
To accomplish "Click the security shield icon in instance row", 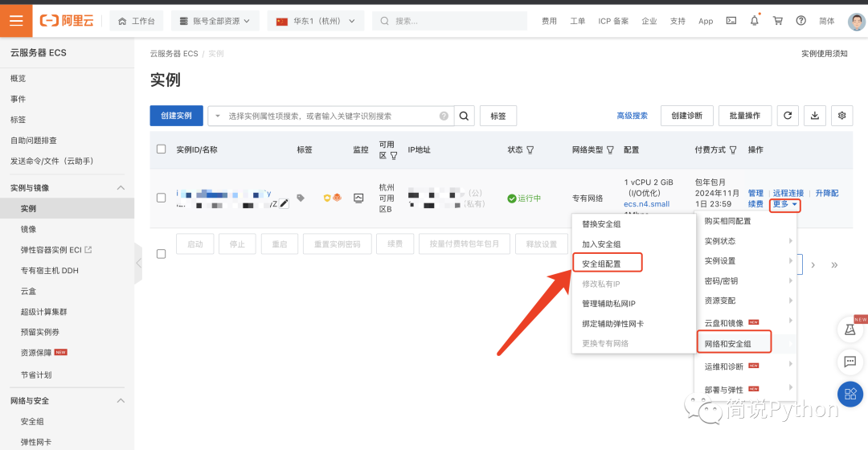I will (x=327, y=198).
